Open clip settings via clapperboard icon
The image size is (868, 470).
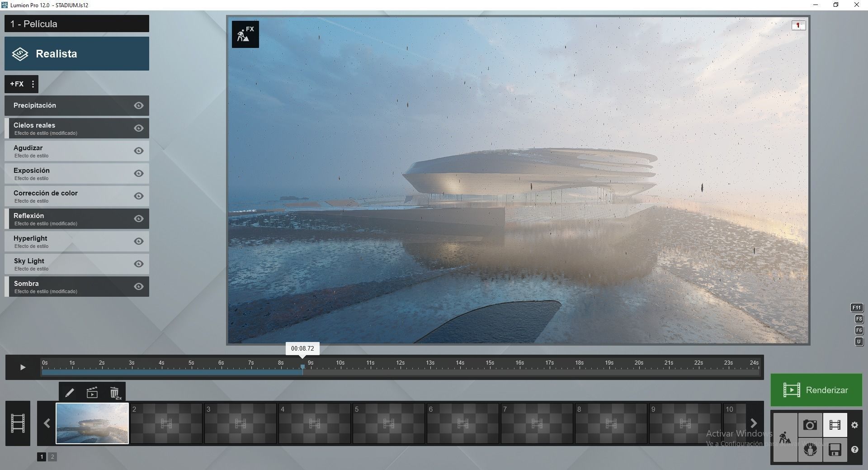[x=92, y=392]
